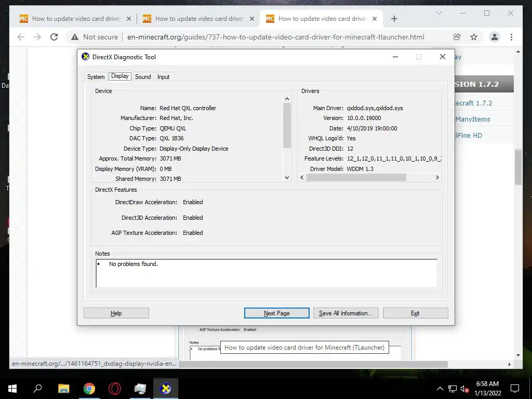
Task: Share this page from the address bar
Action: pos(457,37)
